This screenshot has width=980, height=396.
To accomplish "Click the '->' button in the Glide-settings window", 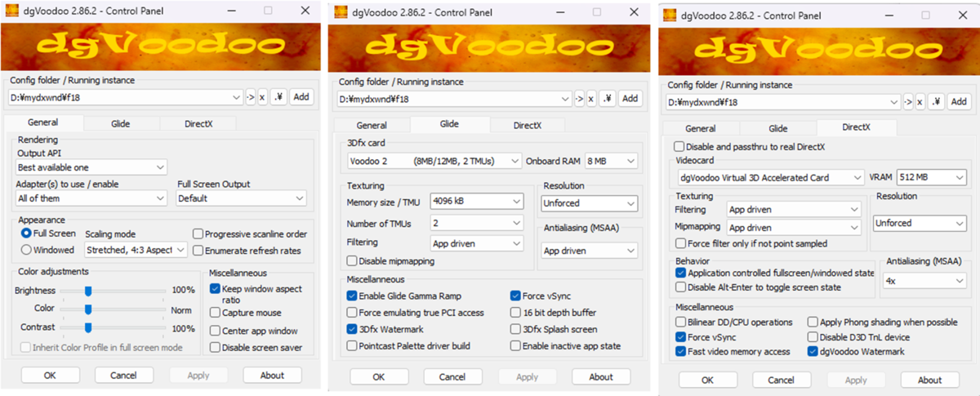I will pyautogui.click(x=579, y=99).
